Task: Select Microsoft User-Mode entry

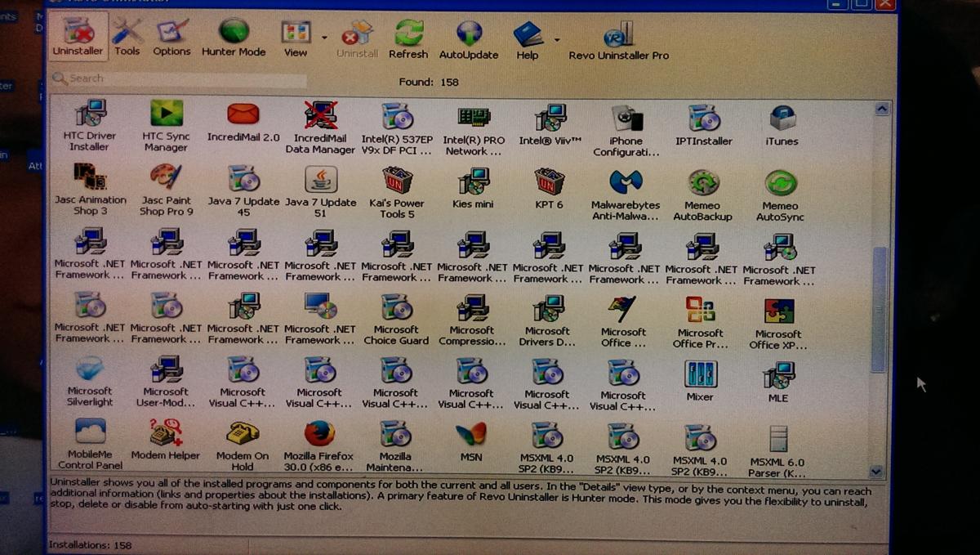Action: [x=166, y=382]
